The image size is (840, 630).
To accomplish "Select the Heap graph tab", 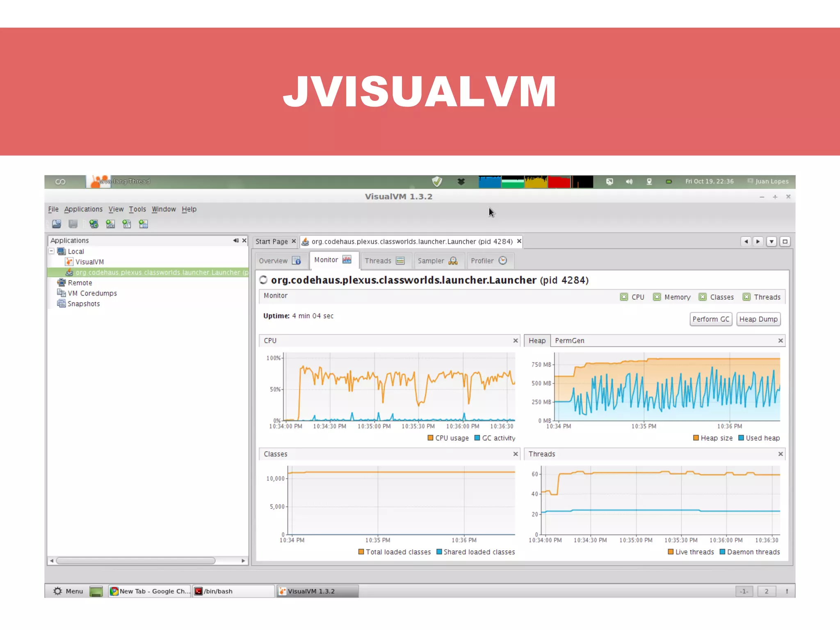I will [x=537, y=340].
